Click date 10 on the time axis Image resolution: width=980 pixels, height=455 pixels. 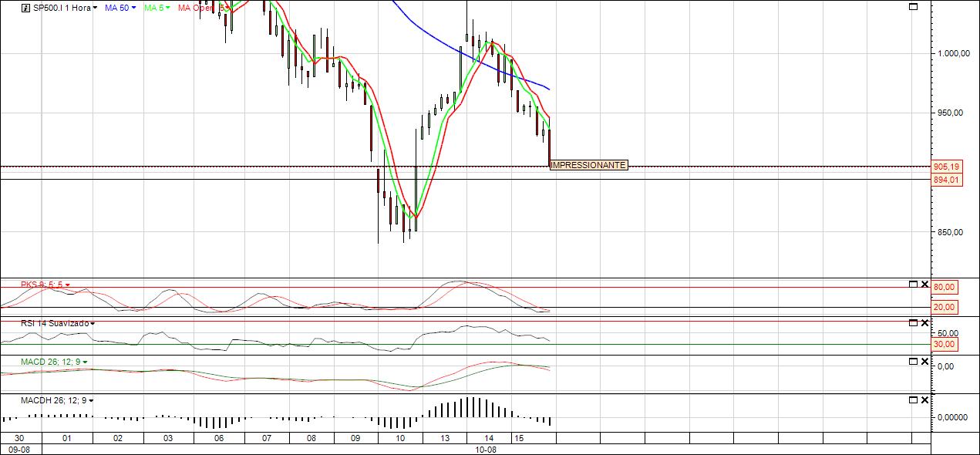tap(399, 438)
